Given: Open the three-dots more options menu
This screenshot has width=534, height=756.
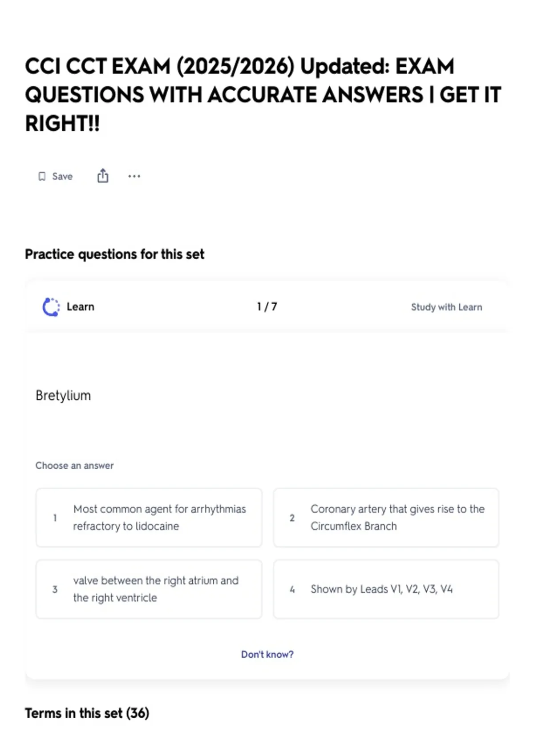Looking at the screenshot, I should tap(134, 176).
